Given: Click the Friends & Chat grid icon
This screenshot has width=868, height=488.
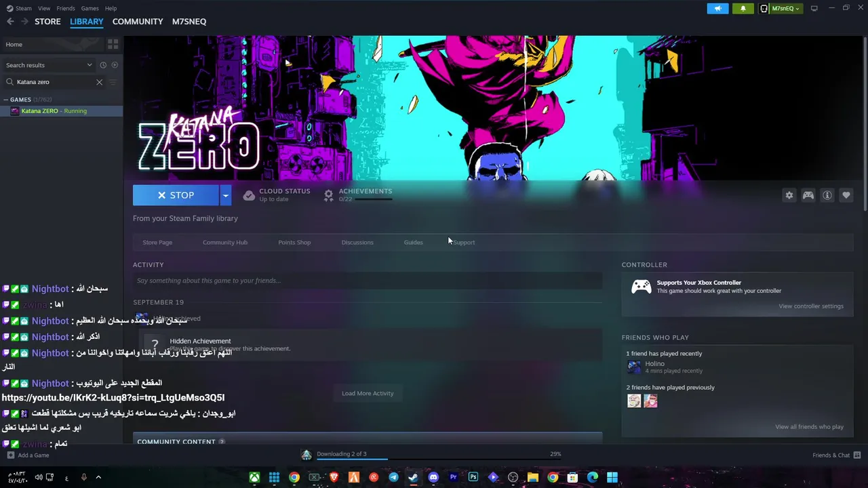Looking at the screenshot, I should click(x=857, y=455).
